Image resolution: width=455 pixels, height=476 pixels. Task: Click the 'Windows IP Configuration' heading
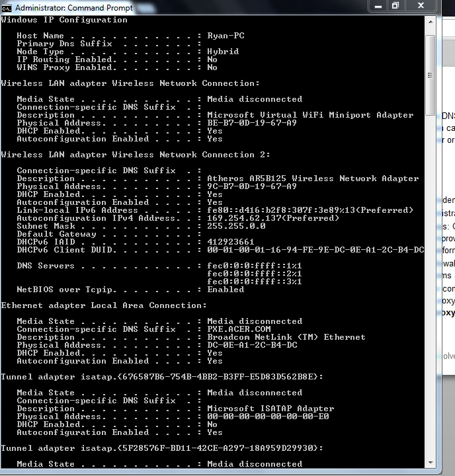click(x=64, y=20)
